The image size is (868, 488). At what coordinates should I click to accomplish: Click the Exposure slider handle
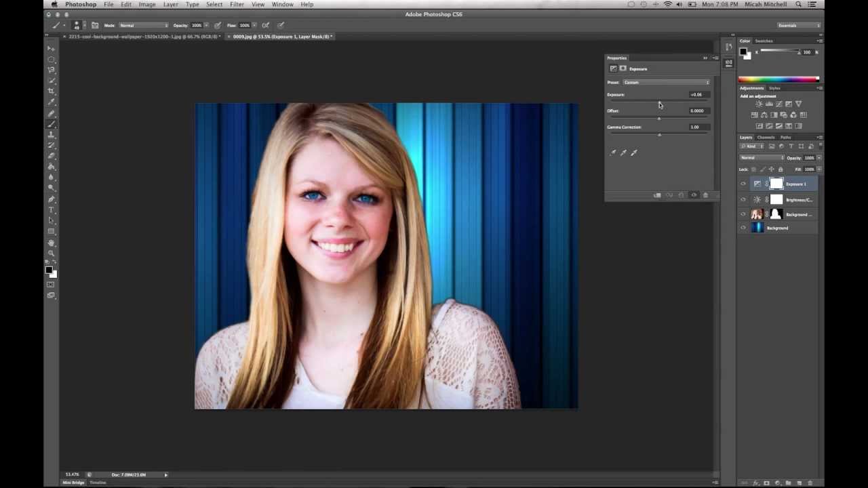659,102
